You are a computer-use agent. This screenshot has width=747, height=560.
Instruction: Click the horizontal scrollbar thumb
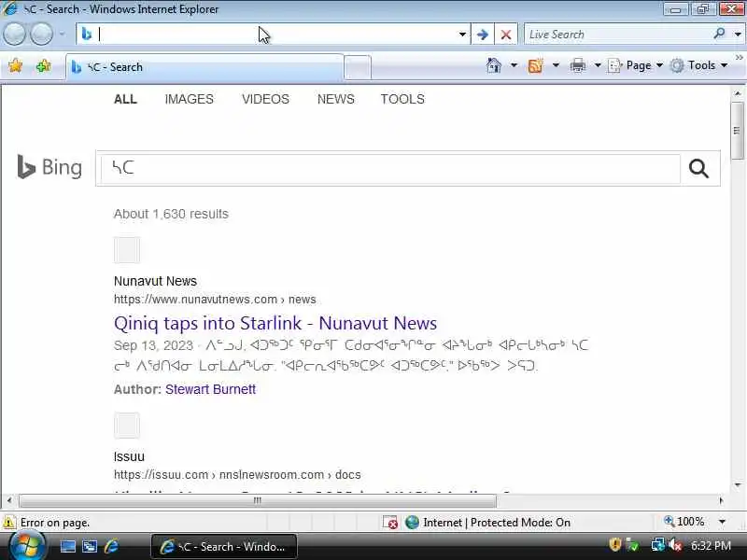(x=258, y=500)
